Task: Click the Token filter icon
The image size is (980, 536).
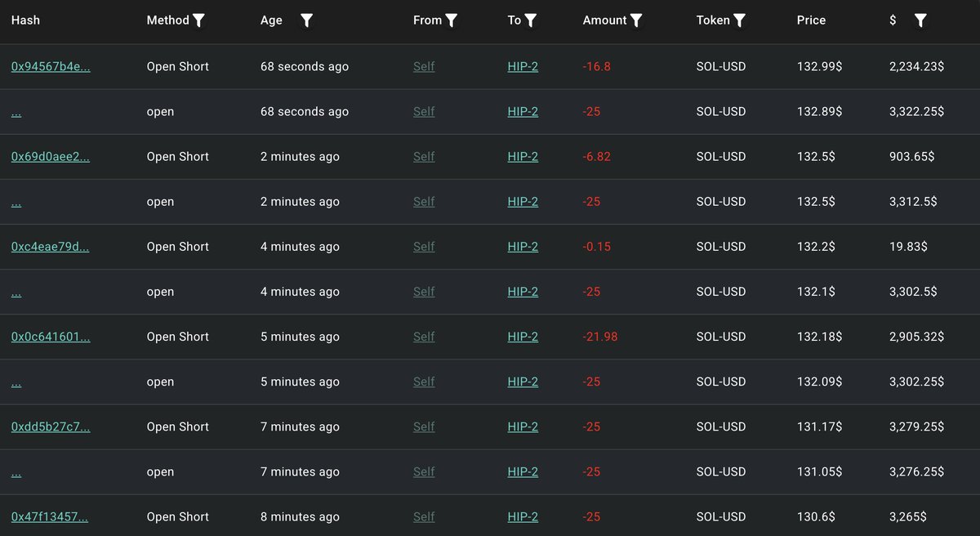Action: click(x=739, y=20)
